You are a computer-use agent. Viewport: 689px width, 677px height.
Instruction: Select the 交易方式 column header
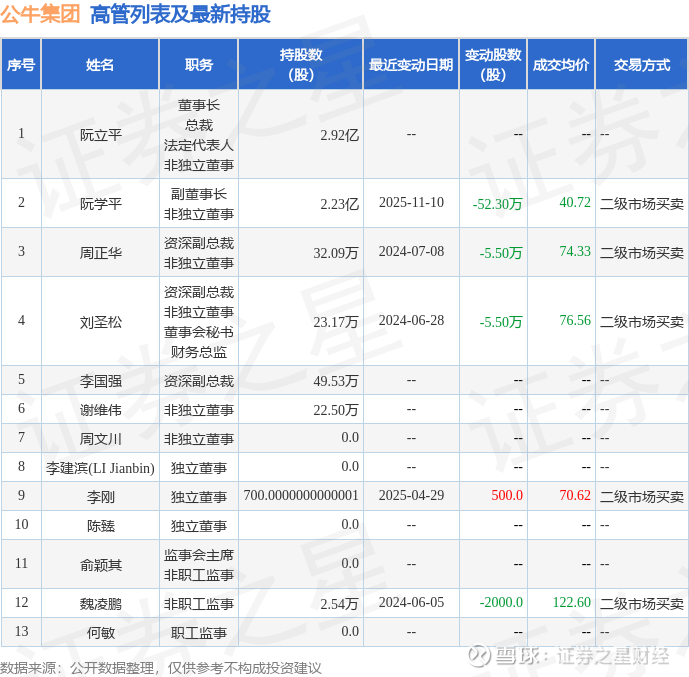coord(642,64)
